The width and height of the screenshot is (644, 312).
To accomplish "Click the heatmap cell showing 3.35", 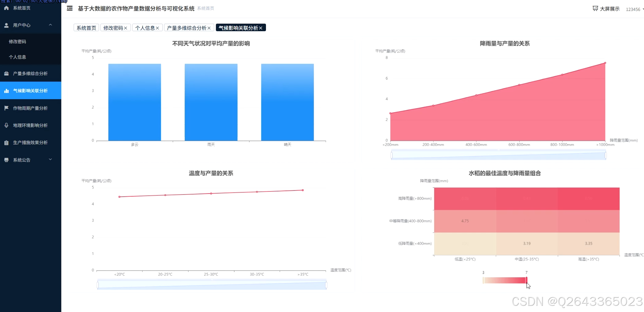I will [589, 244].
